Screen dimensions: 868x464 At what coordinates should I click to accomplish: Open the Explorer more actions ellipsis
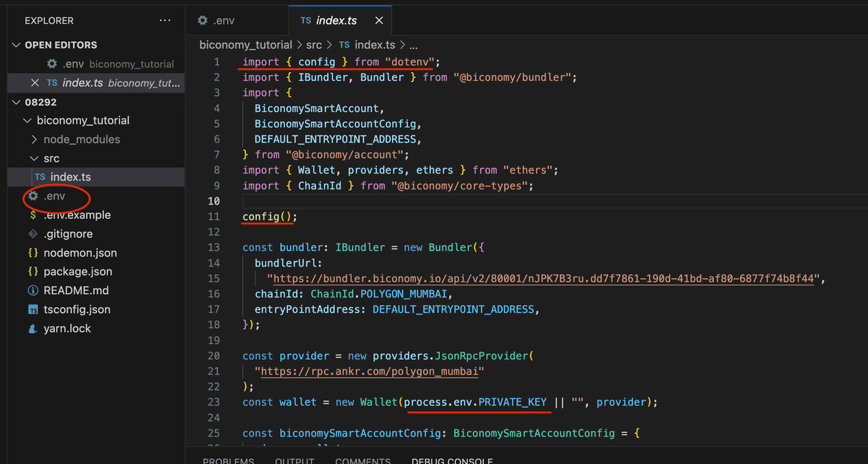point(166,21)
